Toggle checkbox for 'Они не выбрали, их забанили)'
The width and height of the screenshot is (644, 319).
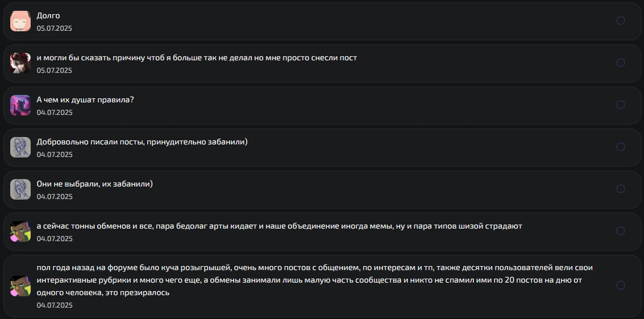click(x=620, y=189)
